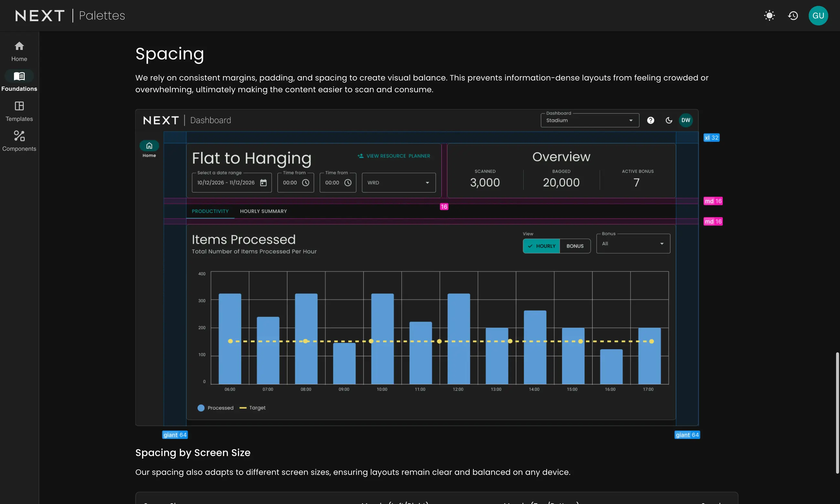Open the history clock icon
Viewport: 840px width, 504px height.
pos(793,15)
